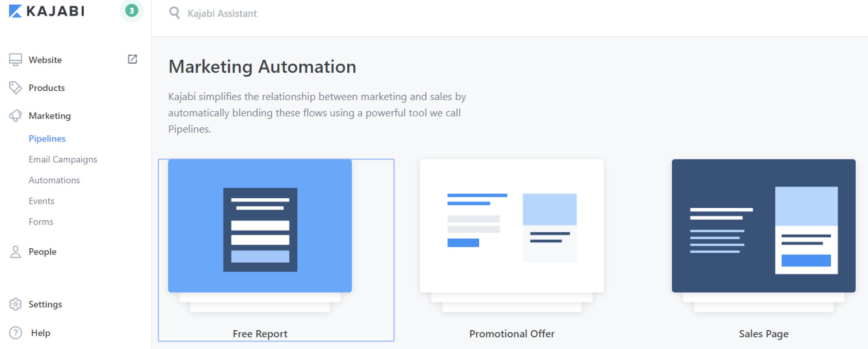Select the Sales Page pipeline thumbnail
The image size is (868, 349).
763,226
